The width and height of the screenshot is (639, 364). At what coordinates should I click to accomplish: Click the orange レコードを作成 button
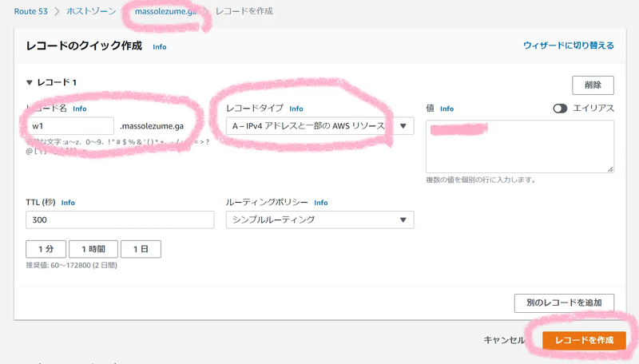(585, 340)
